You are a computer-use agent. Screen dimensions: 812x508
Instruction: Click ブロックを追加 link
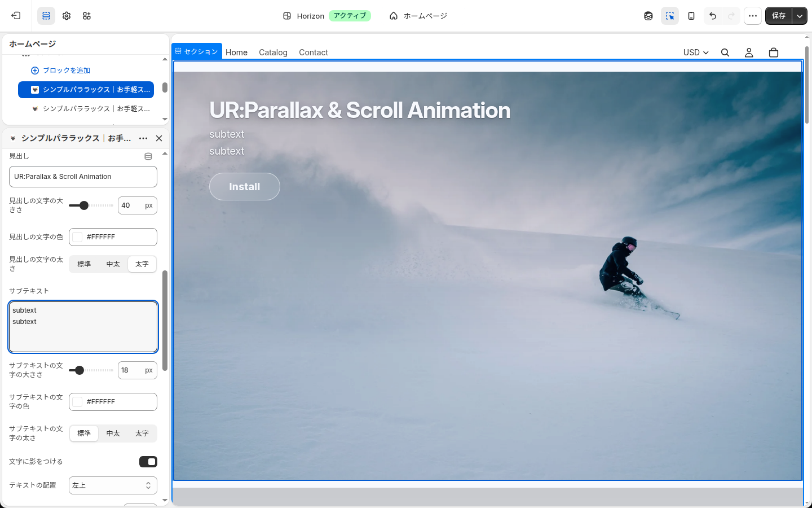tap(60, 71)
